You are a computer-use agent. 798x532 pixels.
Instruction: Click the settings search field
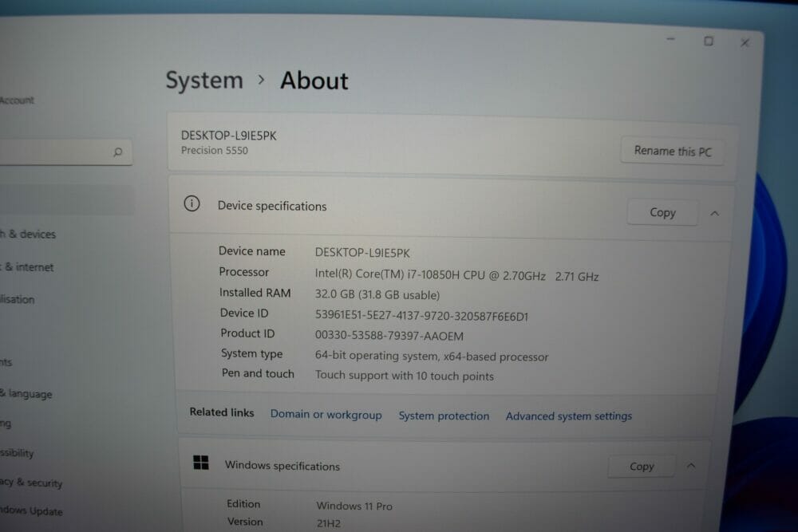(65, 152)
